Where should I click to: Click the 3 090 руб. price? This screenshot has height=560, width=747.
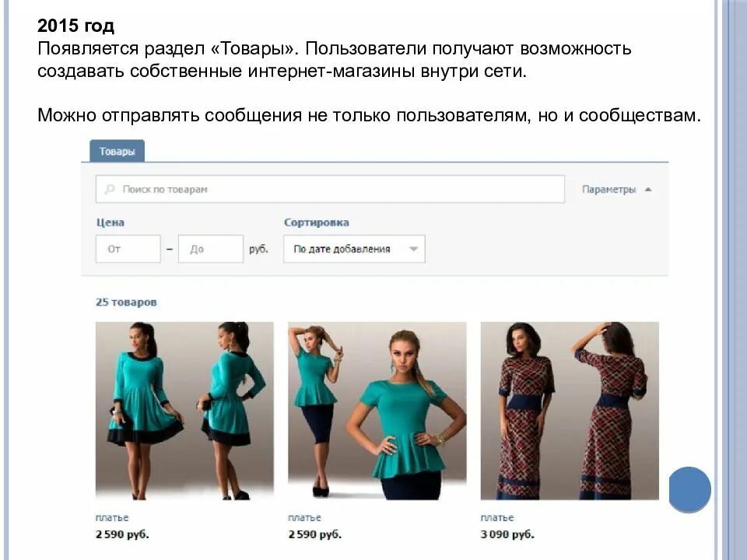tap(507, 534)
